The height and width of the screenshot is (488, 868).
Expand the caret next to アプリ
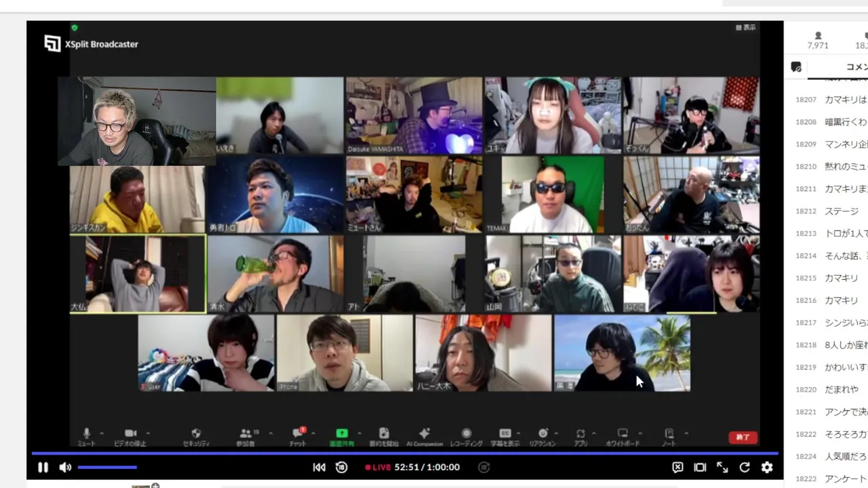(x=594, y=433)
